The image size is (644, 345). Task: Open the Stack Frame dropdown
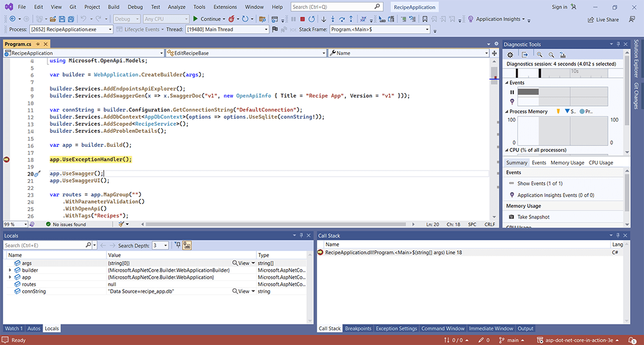[x=379, y=29]
